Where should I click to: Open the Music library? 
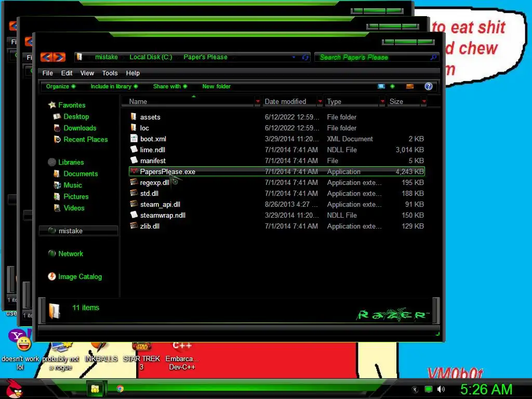(x=73, y=185)
